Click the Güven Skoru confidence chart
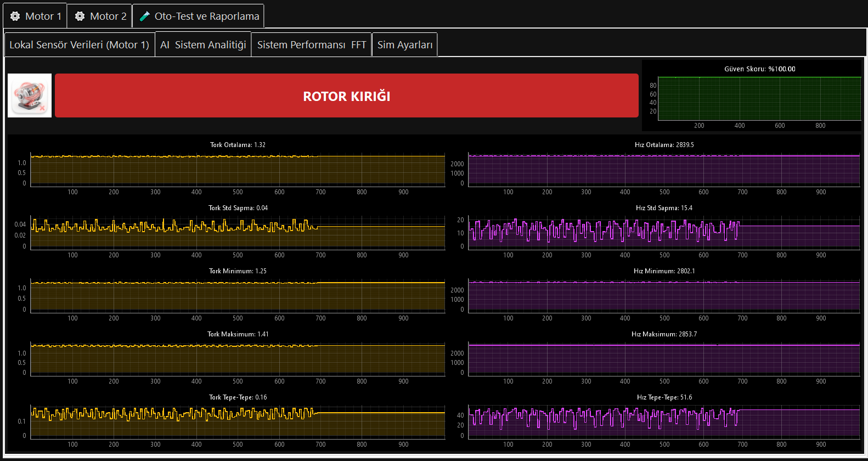This screenshot has width=868, height=461. (759, 99)
